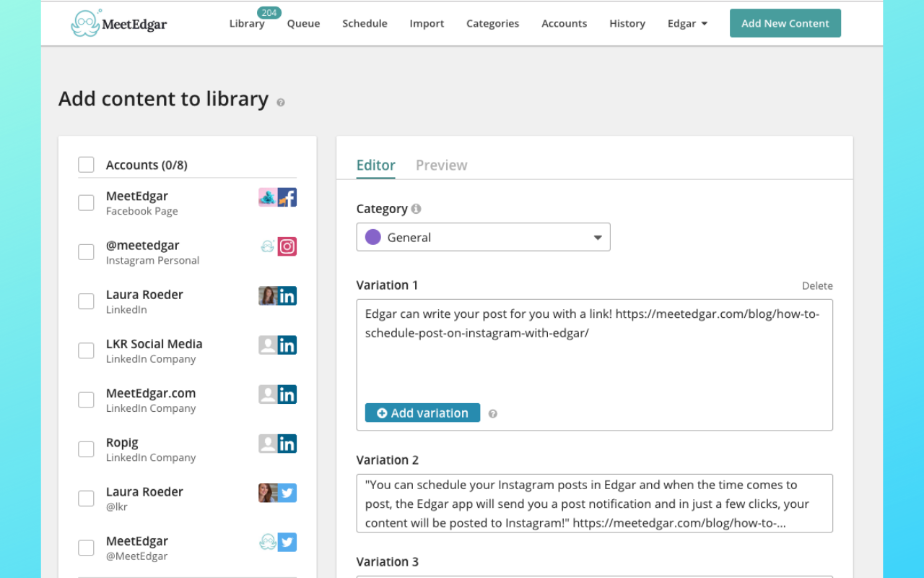The height and width of the screenshot is (578, 924).
Task: Toggle the Accounts (0/8) select-all checkbox
Action: pos(86,165)
